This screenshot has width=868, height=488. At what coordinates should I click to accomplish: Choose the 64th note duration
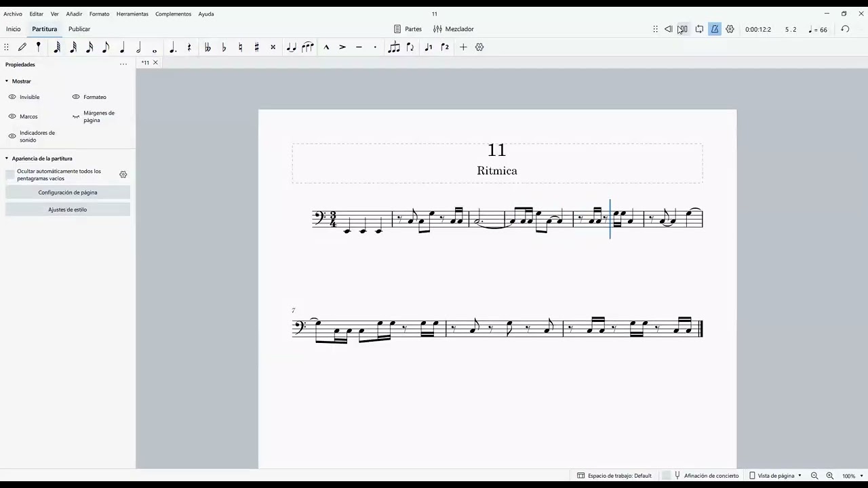(x=57, y=47)
